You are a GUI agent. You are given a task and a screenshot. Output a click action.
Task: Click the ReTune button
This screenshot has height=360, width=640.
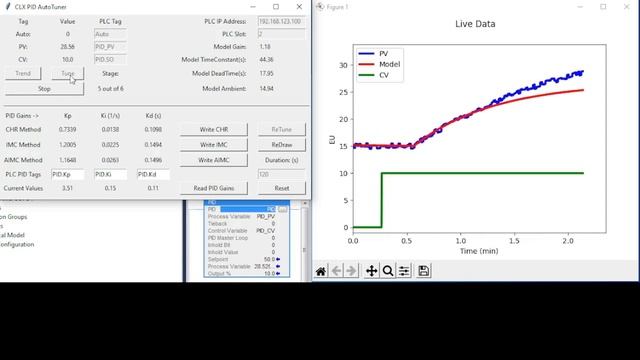(282, 129)
